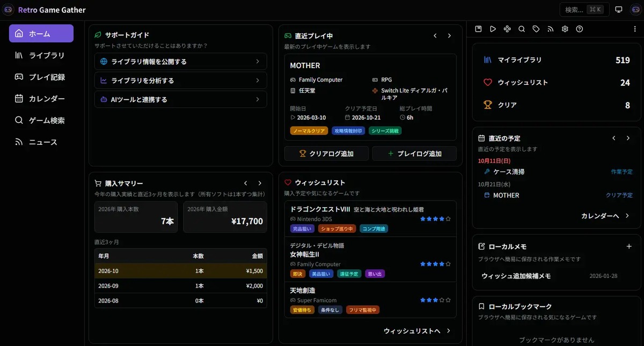Expand ライブラリ情報を公開する guide item
644x346 pixels.
(180, 62)
